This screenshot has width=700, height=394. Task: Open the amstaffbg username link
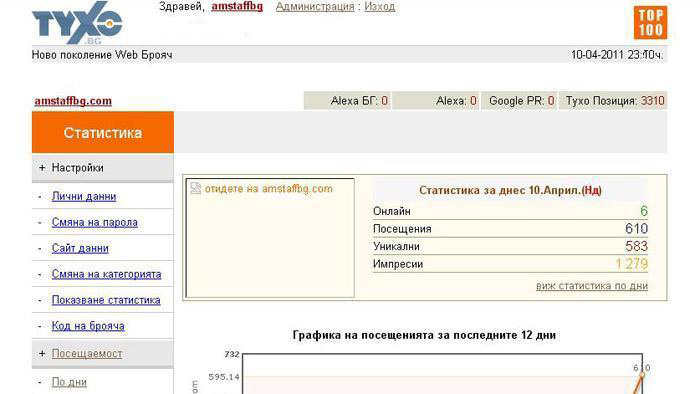tap(237, 7)
